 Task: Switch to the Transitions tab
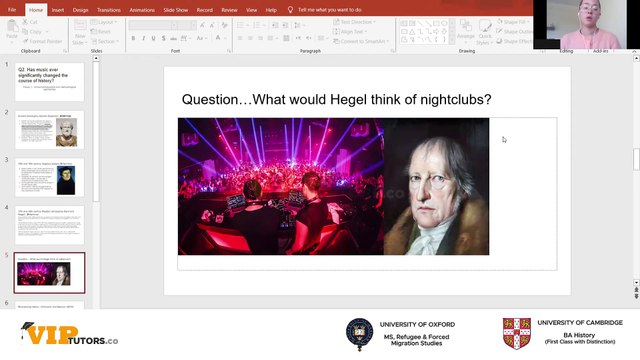pos(109,10)
